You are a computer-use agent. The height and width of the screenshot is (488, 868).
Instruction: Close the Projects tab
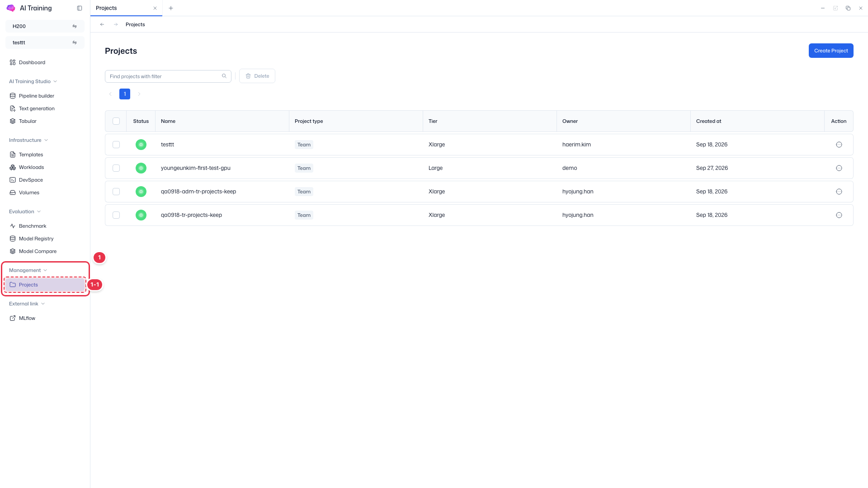155,8
